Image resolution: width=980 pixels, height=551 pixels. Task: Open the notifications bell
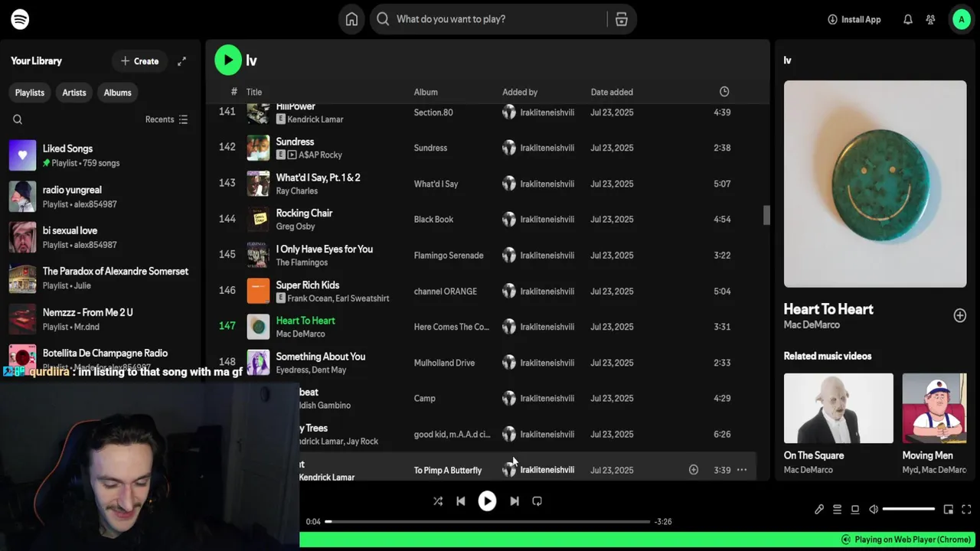click(908, 19)
